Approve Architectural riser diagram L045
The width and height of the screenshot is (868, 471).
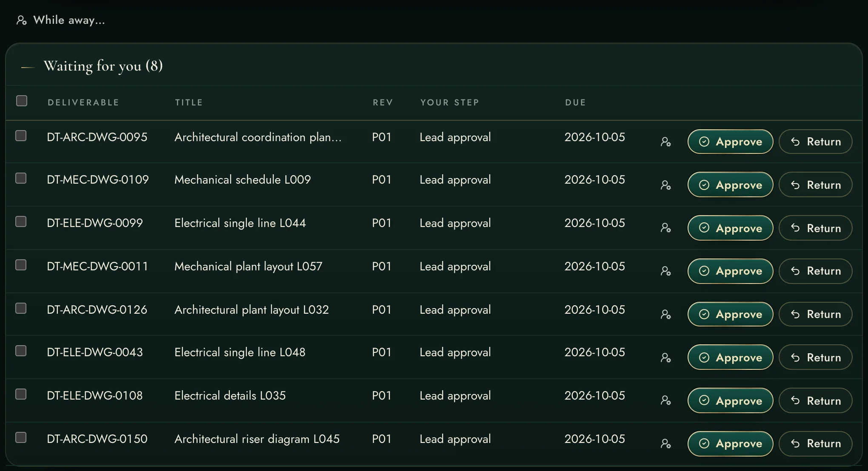730,443
